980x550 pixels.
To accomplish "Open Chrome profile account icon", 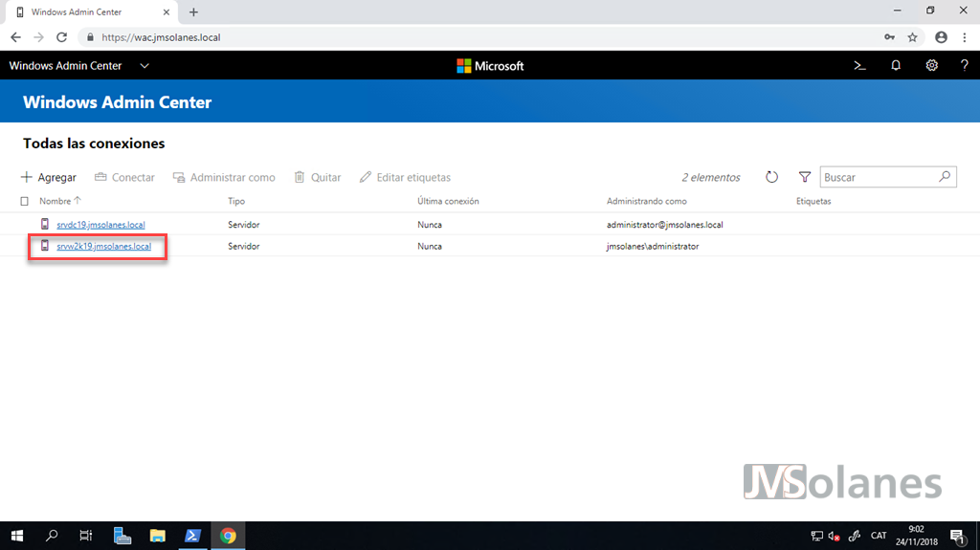I will point(941,37).
